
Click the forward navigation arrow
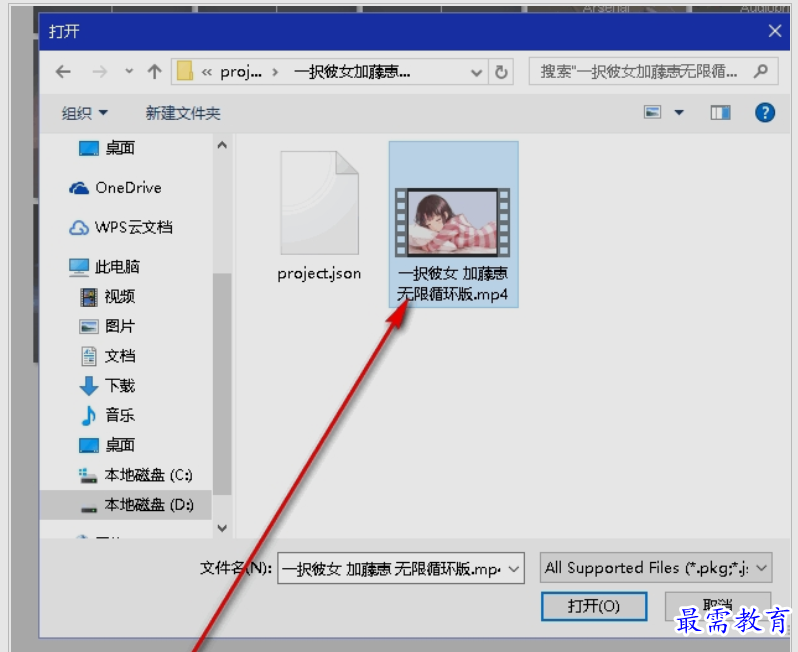(100, 71)
